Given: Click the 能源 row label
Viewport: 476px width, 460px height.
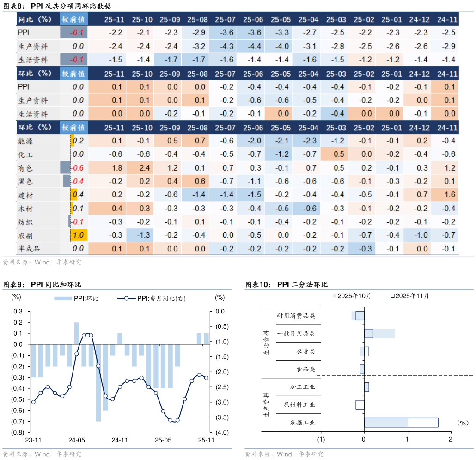Looking at the screenshot, I should tap(25, 141).
